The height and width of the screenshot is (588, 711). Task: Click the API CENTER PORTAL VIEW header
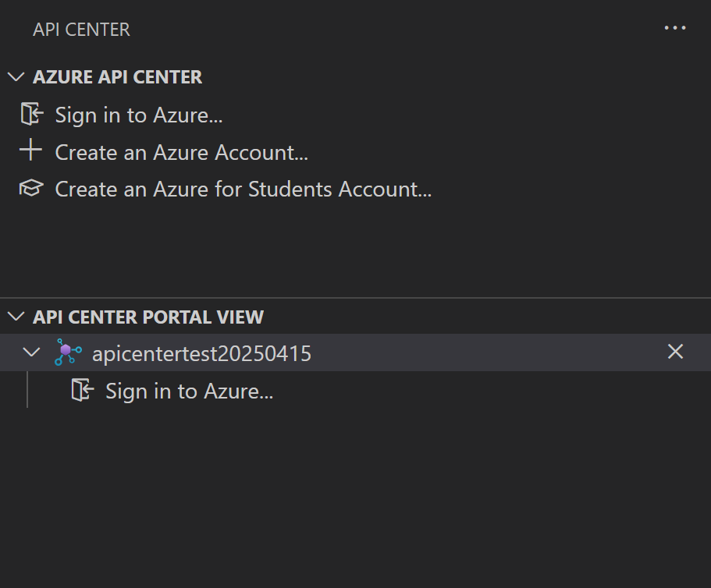(148, 317)
